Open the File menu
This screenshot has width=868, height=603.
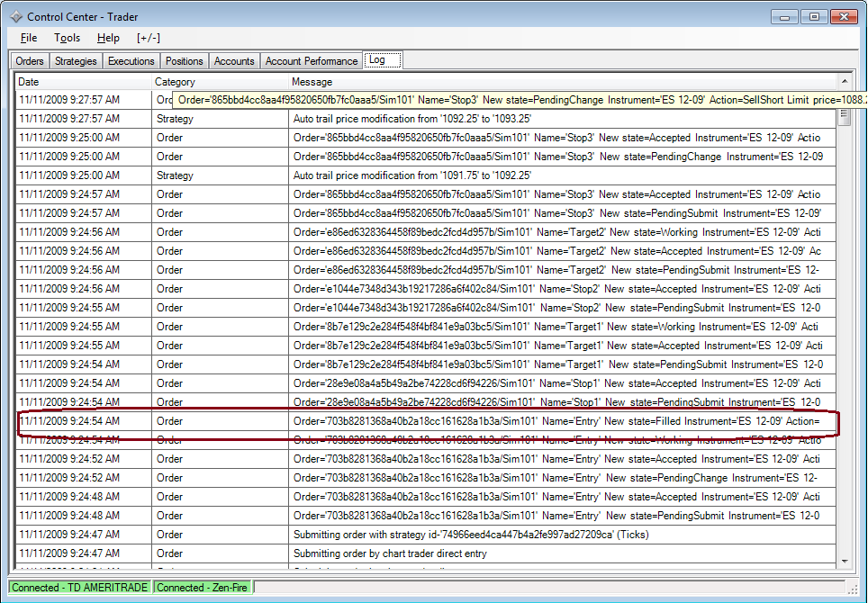[29, 38]
